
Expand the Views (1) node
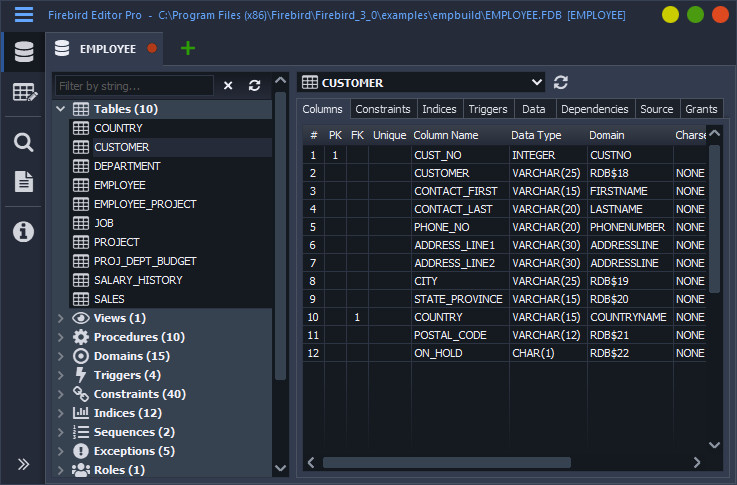tap(61, 318)
